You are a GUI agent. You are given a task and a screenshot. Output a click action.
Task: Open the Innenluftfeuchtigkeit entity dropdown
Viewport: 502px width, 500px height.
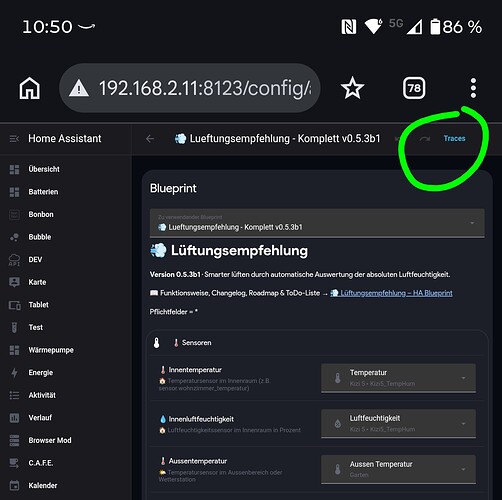coord(398,424)
